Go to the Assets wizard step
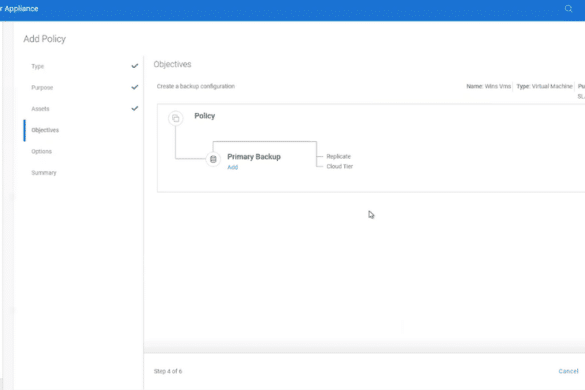This screenshot has height=390, width=585. [40, 109]
